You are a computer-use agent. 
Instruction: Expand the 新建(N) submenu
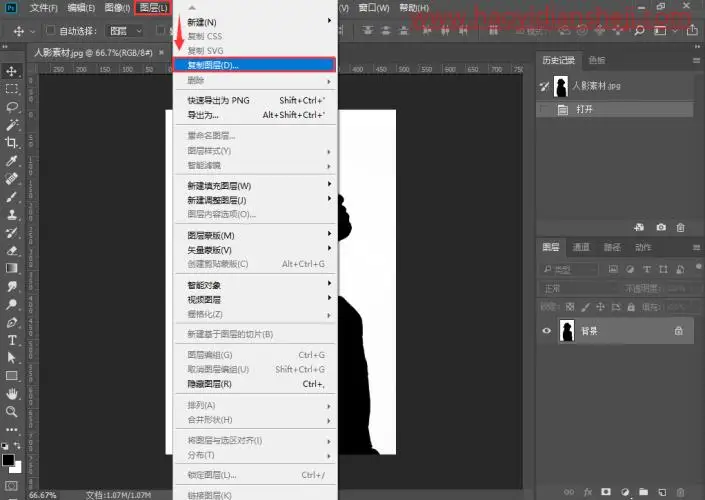click(x=255, y=22)
